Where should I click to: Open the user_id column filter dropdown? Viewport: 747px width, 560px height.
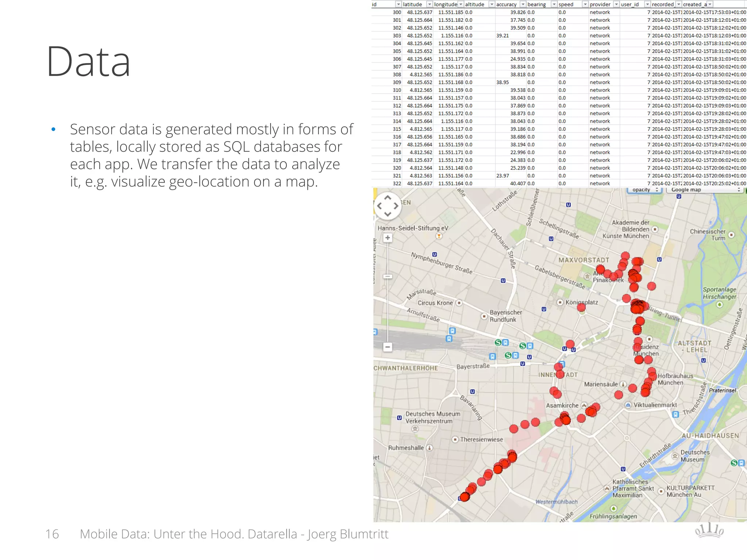(x=647, y=4)
